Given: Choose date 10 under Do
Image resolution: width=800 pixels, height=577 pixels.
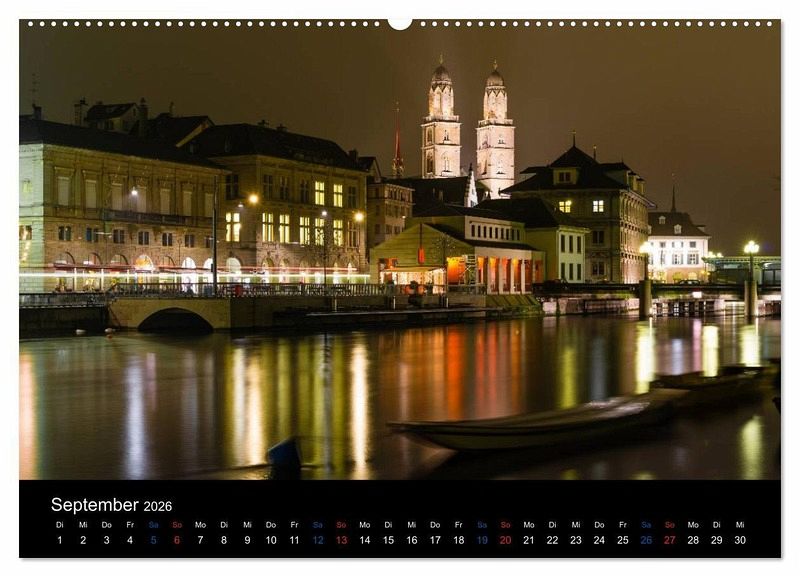Looking at the screenshot, I should [271, 540].
